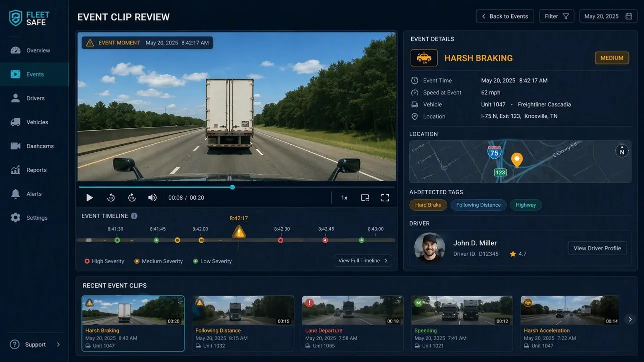Screen dimensions: 644x362
Task: Click the red alert icon on Lane Departure clip
Action: point(309,303)
